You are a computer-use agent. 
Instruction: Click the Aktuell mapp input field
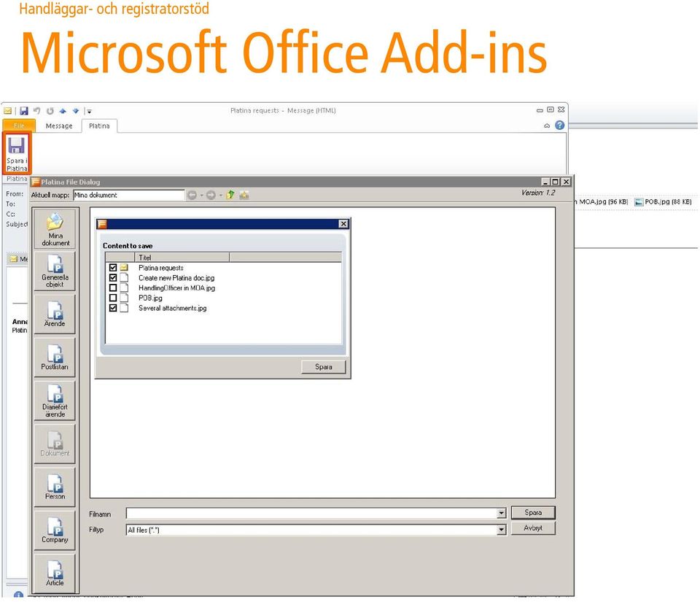pos(128,195)
